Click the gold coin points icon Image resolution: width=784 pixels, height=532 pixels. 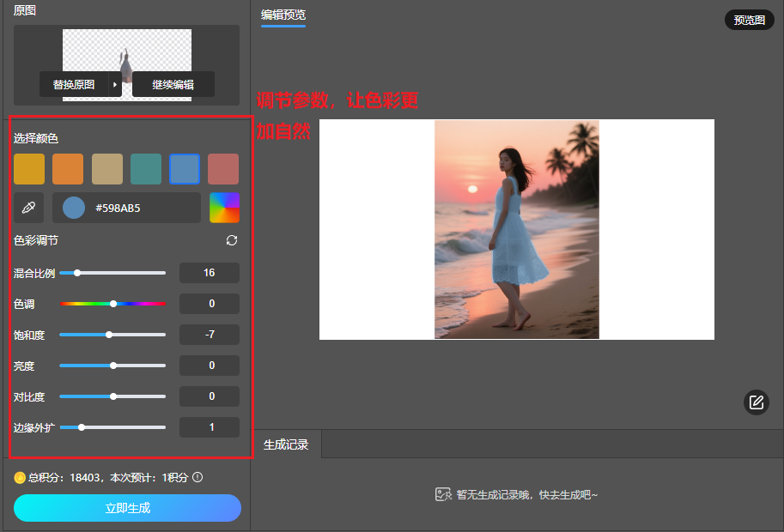point(19,477)
